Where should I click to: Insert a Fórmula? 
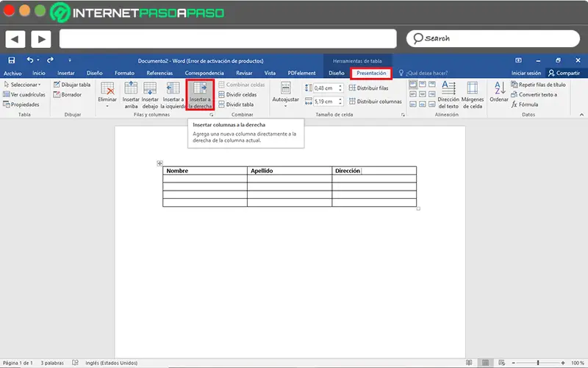525,105
